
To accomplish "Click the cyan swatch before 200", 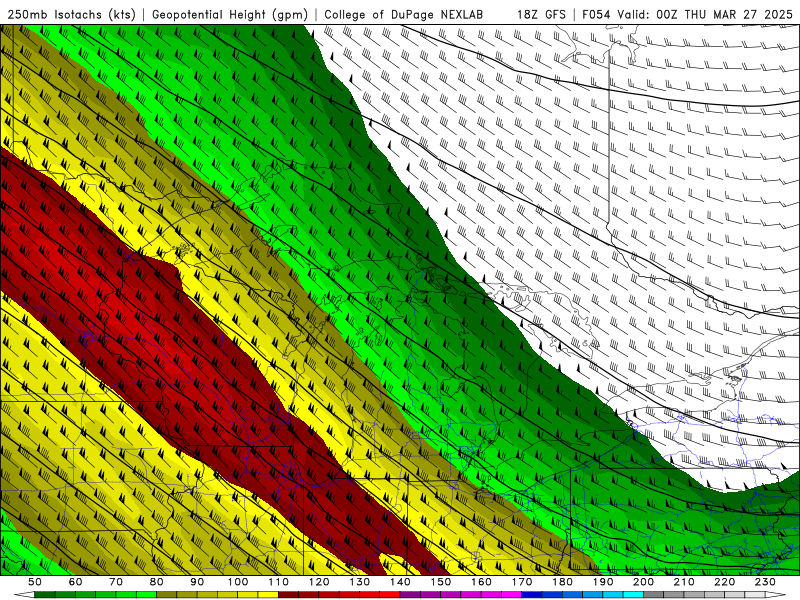I will pos(633,595).
